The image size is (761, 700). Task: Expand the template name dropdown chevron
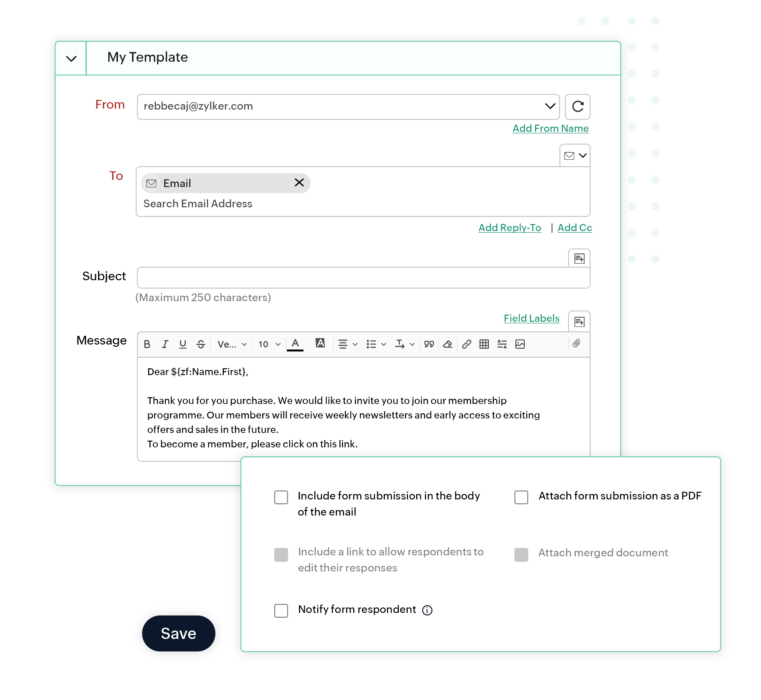[x=70, y=57]
